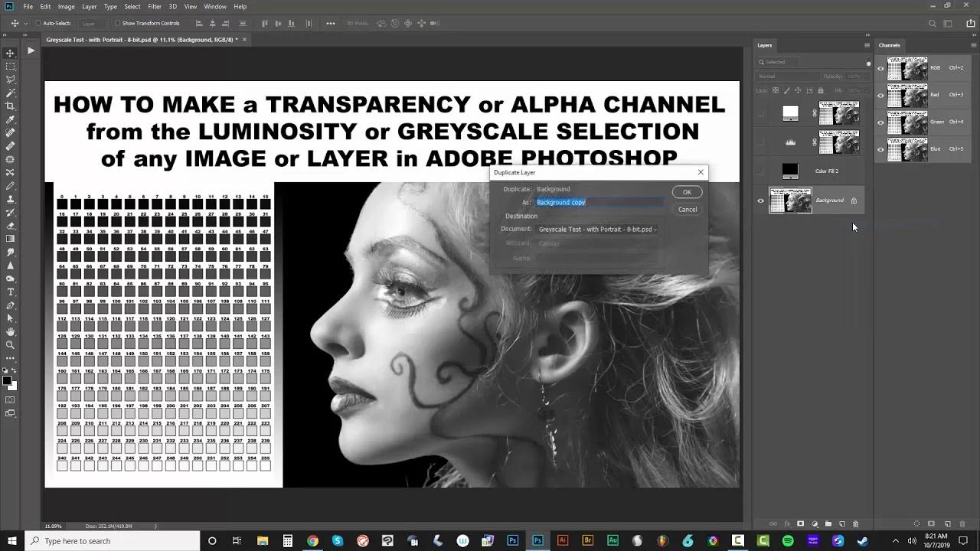Select the Lasso tool
This screenshot has height=551, width=980.
[x=11, y=80]
